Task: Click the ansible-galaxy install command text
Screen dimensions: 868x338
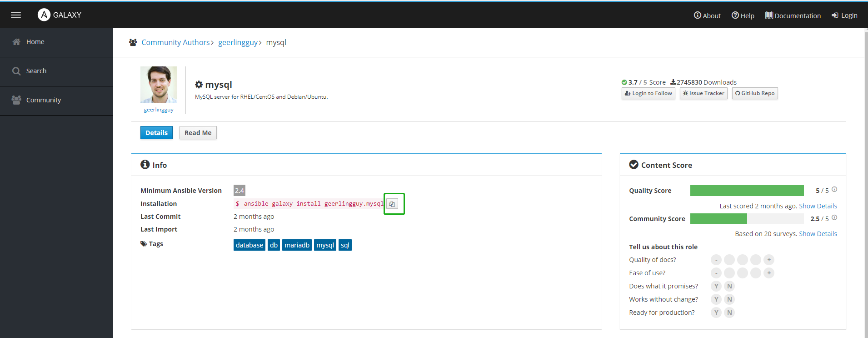Action: pos(309,204)
